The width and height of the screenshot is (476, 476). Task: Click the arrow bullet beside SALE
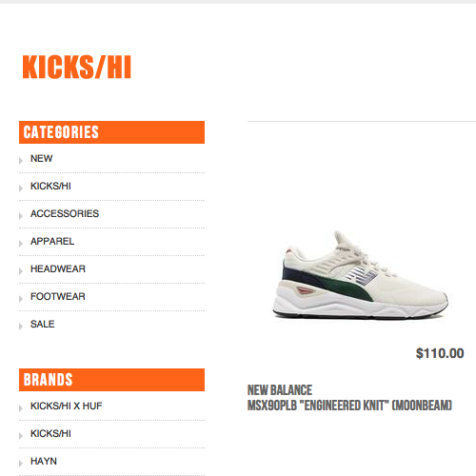[21, 327]
